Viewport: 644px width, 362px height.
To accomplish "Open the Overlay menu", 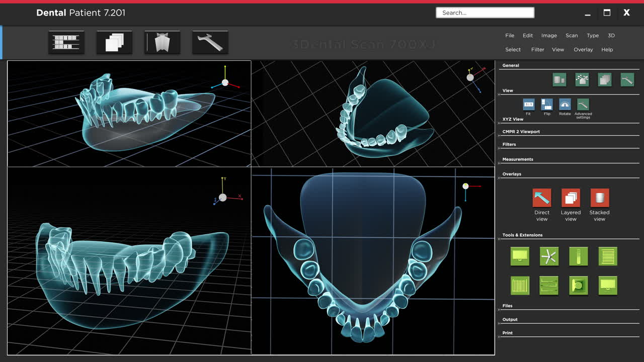I will 583,49.
